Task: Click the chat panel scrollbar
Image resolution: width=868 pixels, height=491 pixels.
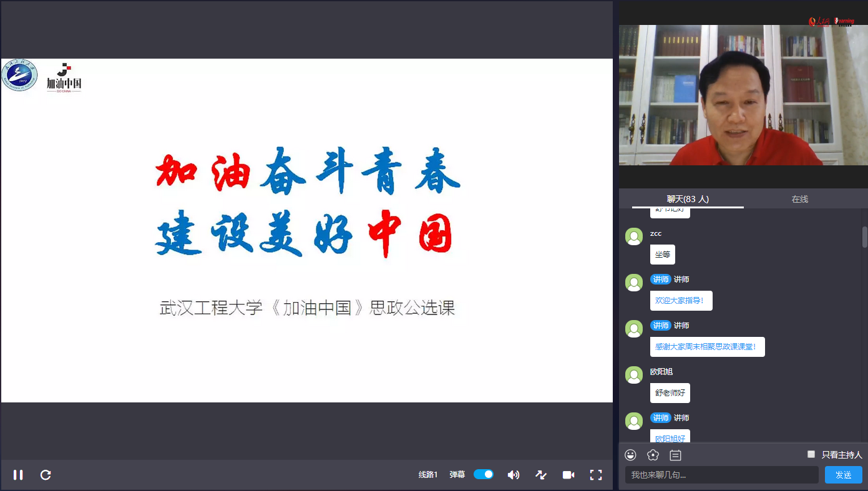Action: pyautogui.click(x=864, y=237)
